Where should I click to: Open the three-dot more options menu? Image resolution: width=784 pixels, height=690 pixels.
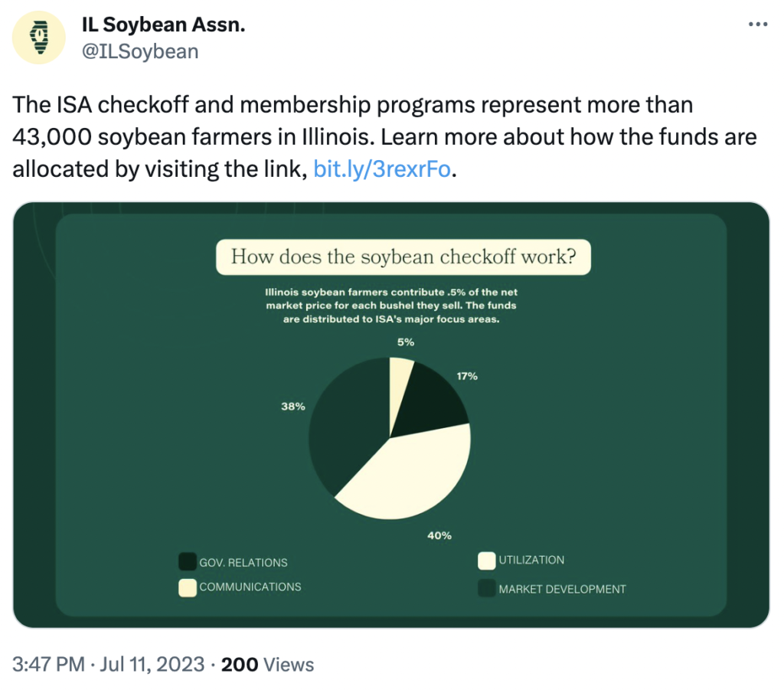click(758, 24)
